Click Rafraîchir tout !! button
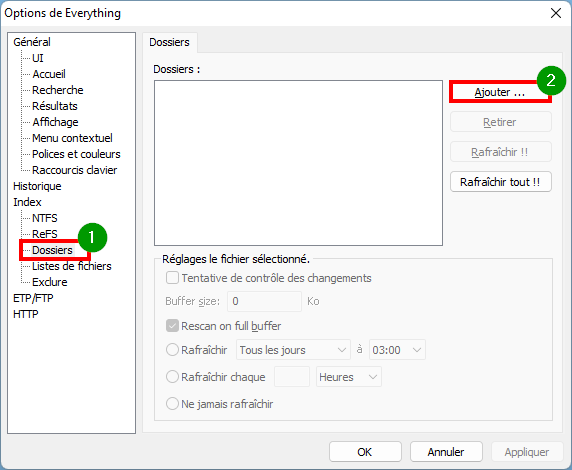572x470 pixels. [x=500, y=182]
